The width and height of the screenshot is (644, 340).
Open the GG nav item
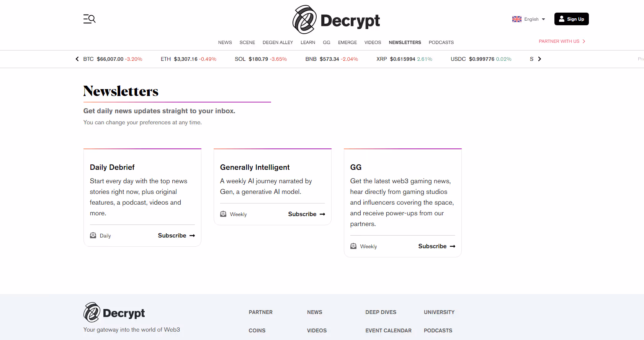[327, 42]
